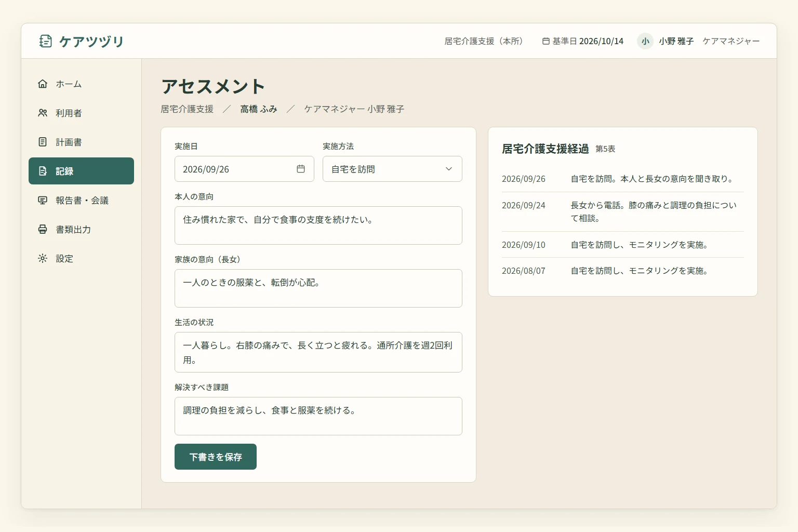Click the printer icon beside 書類出力
This screenshot has width=798, height=532.
[x=43, y=229]
